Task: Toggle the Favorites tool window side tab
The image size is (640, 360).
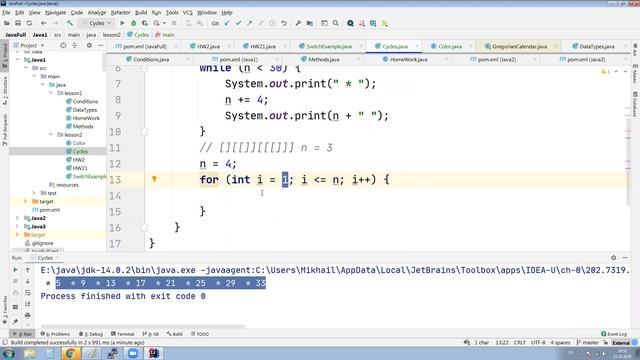Action: (x=5, y=311)
